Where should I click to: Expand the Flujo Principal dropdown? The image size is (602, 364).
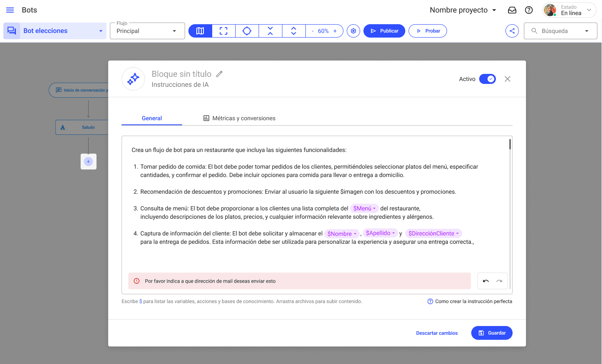(x=147, y=31)
